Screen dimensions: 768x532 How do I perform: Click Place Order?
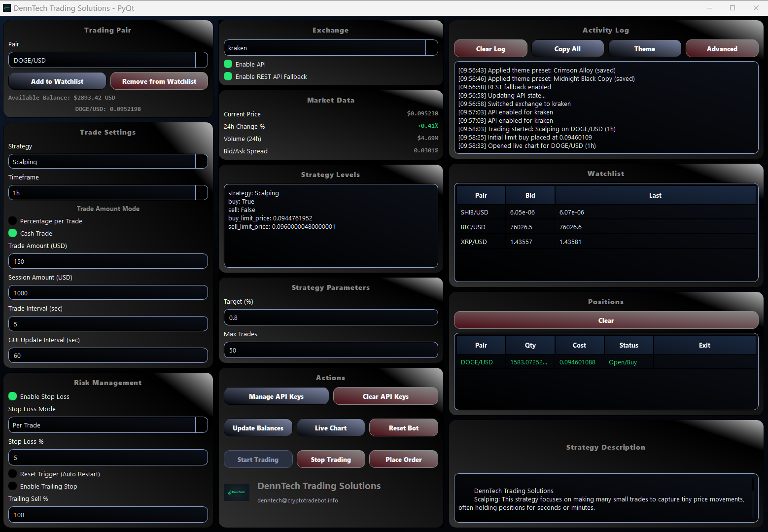[403, 459]
